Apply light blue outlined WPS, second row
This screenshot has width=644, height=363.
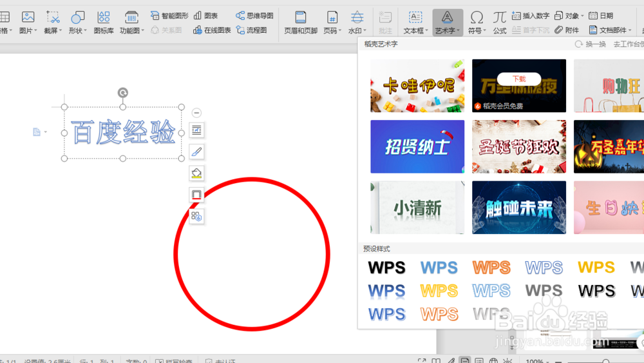point(491,291)
